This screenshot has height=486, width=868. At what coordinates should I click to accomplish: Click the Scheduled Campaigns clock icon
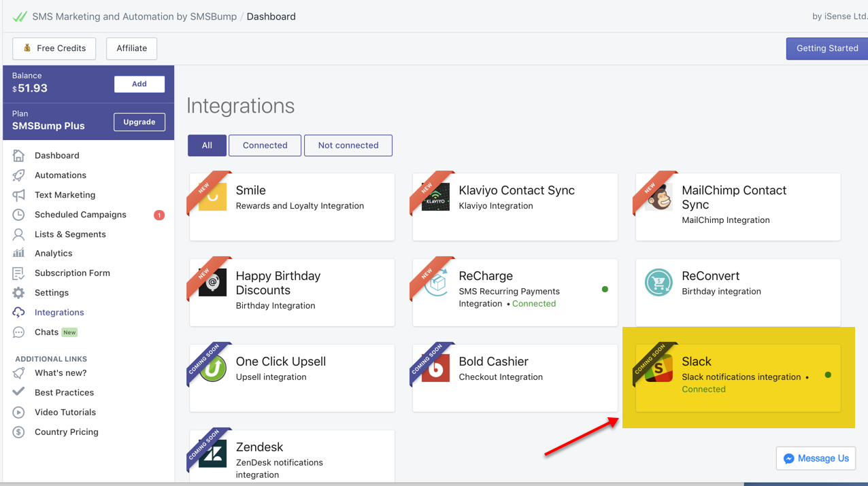click(x=18, y=215)
